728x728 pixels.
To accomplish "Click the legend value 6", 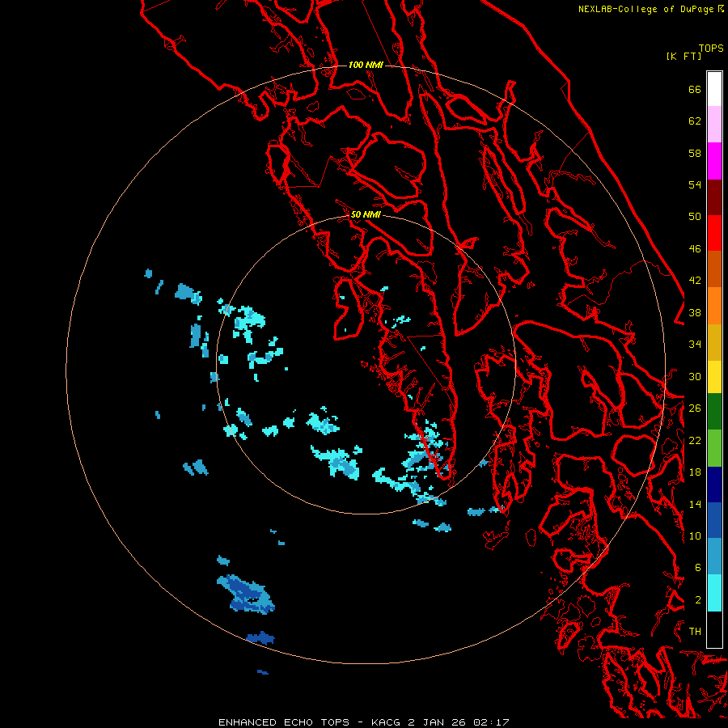I will click(x=698, y=567).
